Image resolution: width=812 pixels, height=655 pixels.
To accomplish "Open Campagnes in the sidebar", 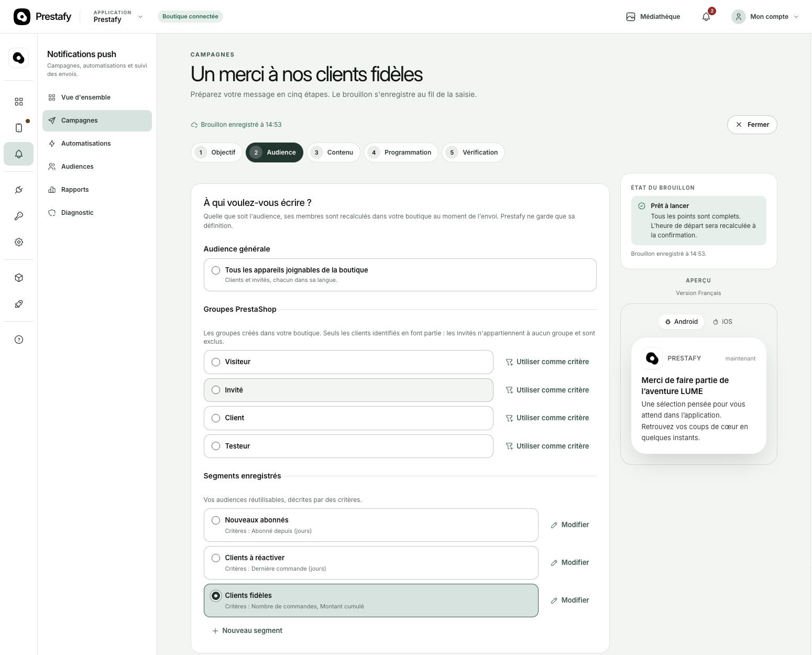I will 97,121.
